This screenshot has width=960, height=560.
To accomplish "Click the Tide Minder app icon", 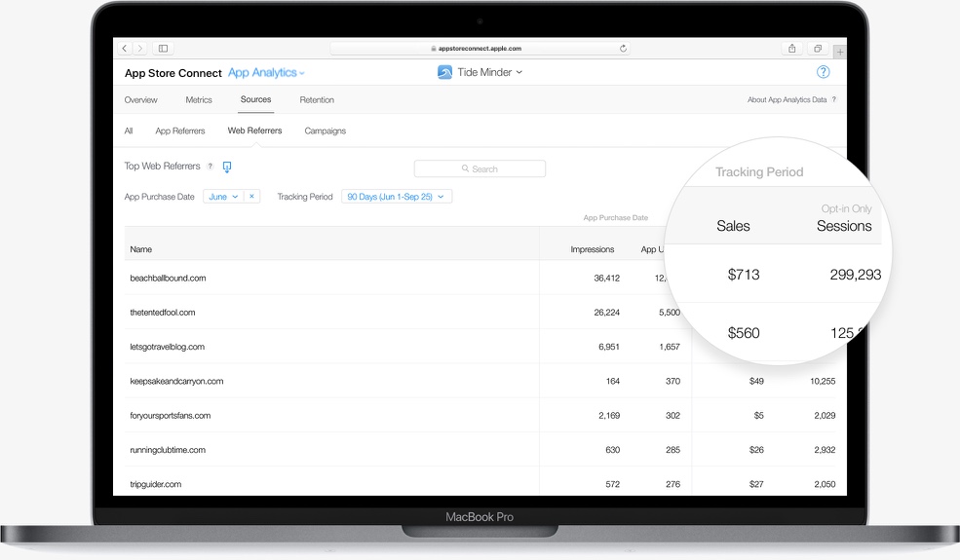I will click(444, 72).
